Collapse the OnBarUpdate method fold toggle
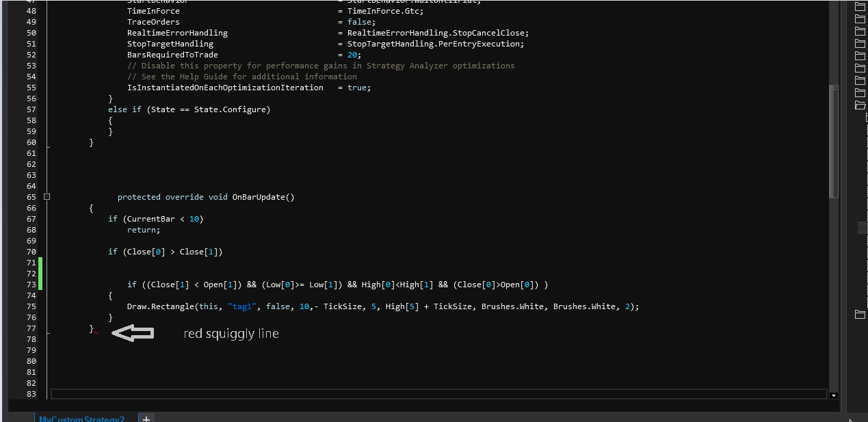 click(47, 197)
